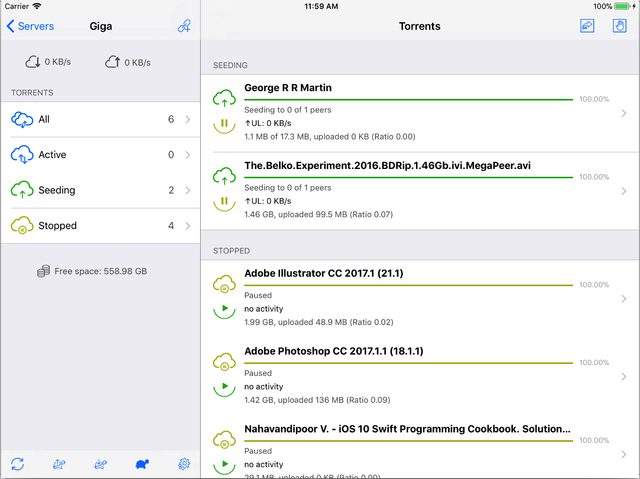The width and height of the screenshot is (640, 479).
Task: Select The.Belko.Experiment.2016.BDRip torrent title
Action: tap(387, 166)
